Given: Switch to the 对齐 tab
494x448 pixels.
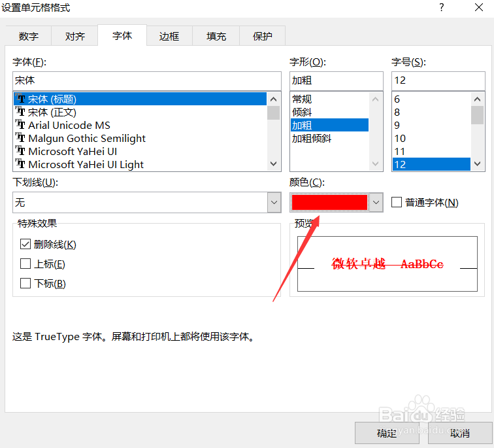Looking at the screenshot, I should tap(74, 36).
